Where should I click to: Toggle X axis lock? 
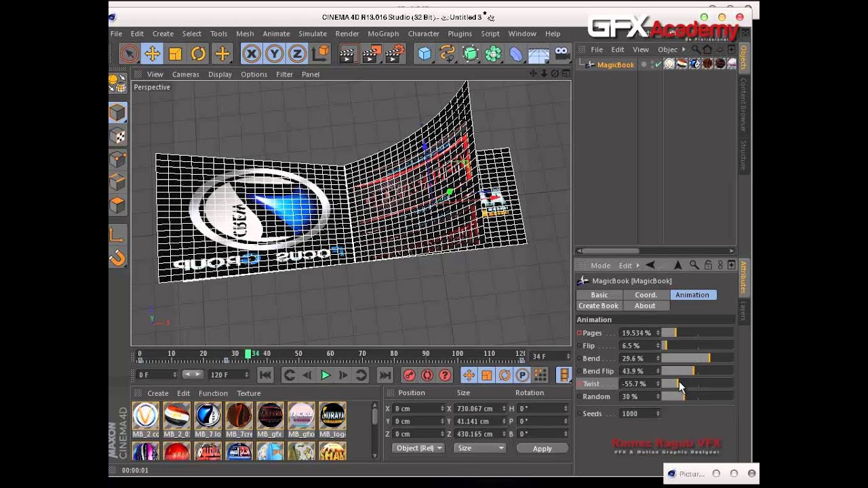click(252, 54)
